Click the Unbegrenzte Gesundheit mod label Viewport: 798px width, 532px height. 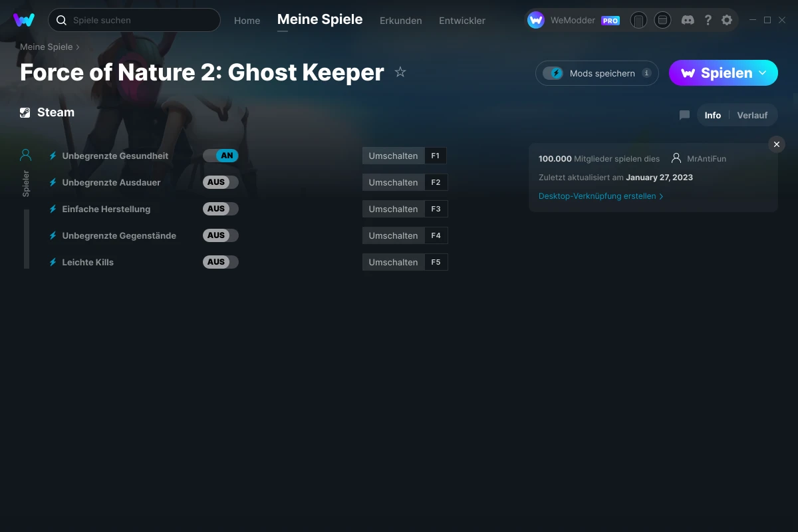coord(115,156)
